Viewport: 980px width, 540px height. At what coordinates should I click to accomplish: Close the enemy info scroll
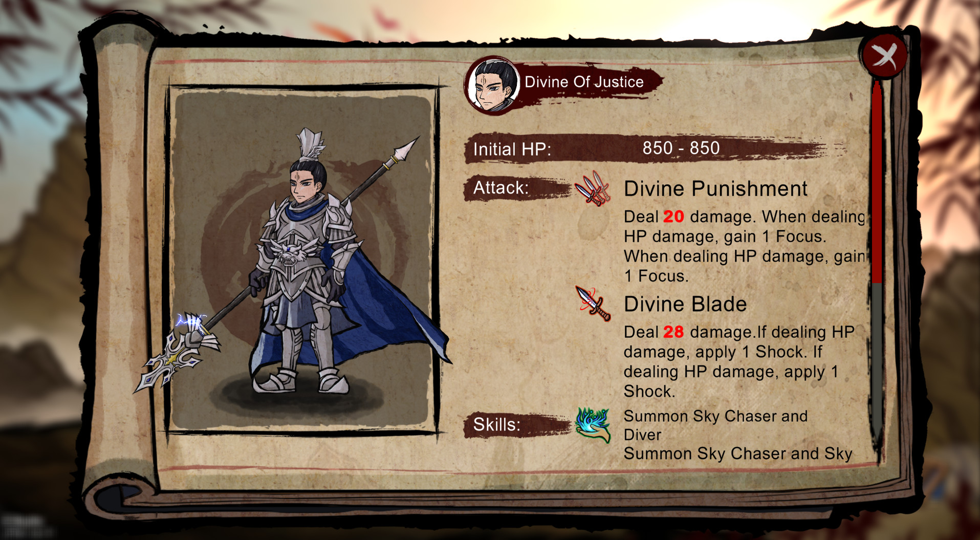click(x=884, y=55)
